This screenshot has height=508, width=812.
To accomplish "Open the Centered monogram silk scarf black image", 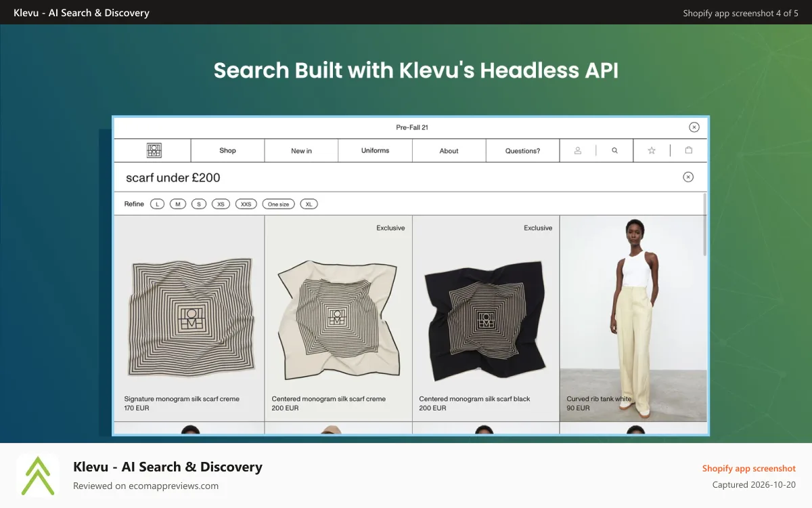I will click(x=484, y=320).
